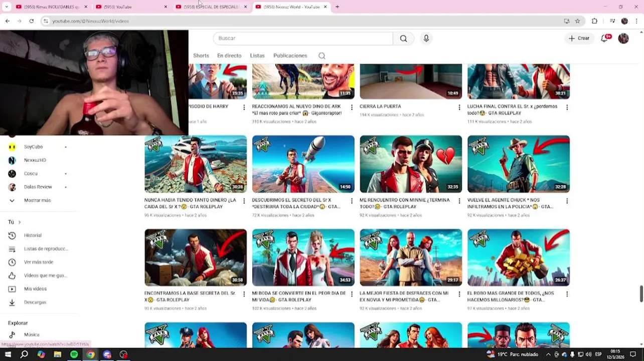Switch to the Shorts tab
Screen dimensions: 644x361
tap(201, 56)
